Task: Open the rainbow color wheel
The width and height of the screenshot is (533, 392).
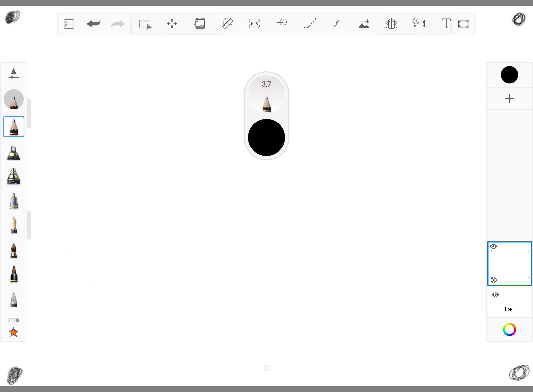Action: 509,330
